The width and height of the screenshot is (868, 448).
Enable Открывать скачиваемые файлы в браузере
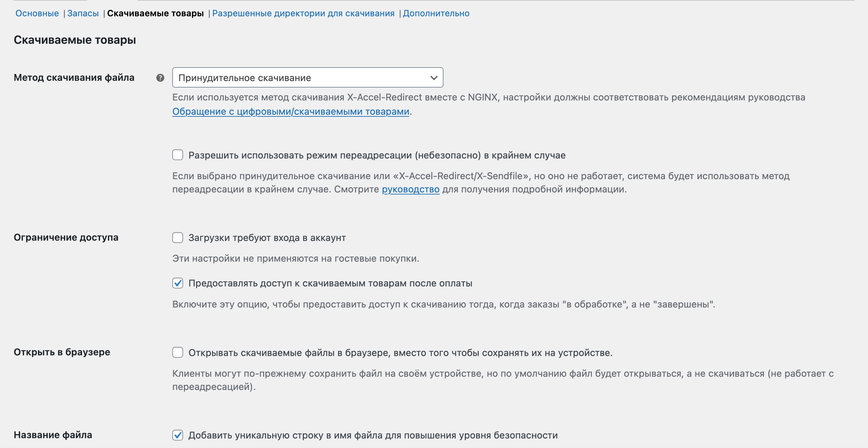(x=178, y=353)
